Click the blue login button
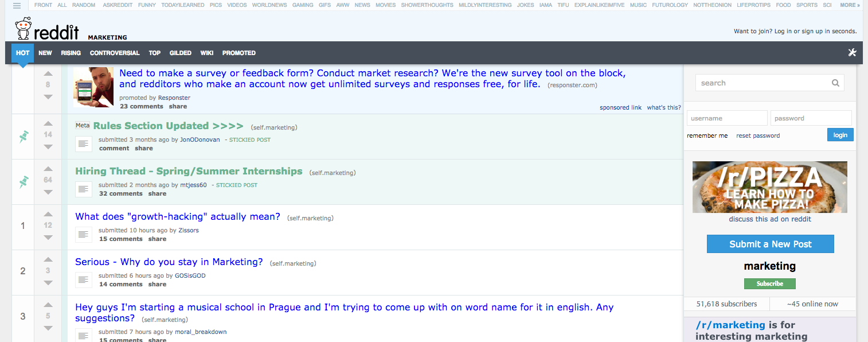868x342 pixels. click(840, 135)
